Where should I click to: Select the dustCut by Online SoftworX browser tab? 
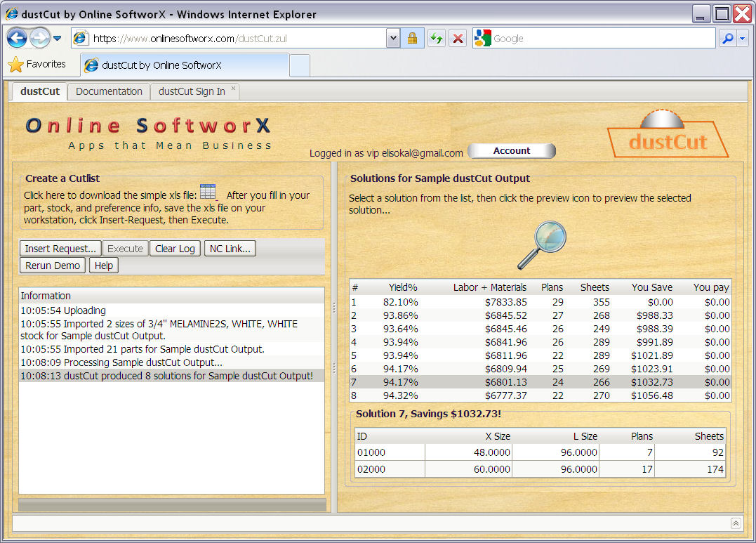(185, 65)
